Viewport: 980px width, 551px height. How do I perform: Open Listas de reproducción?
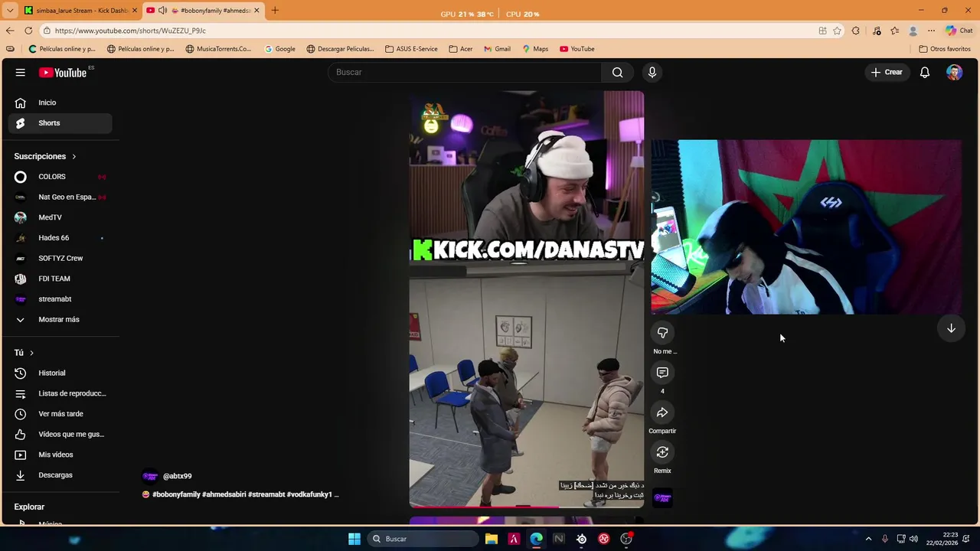click(x=60, y=393)
